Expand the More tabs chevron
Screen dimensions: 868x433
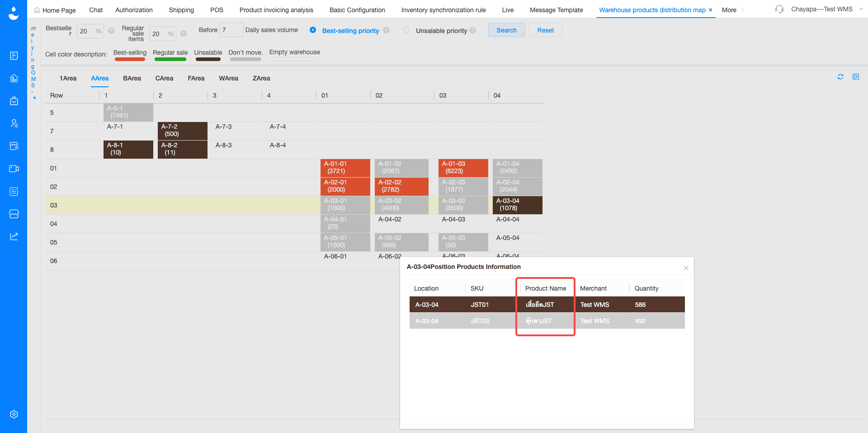tap(742, 10)
